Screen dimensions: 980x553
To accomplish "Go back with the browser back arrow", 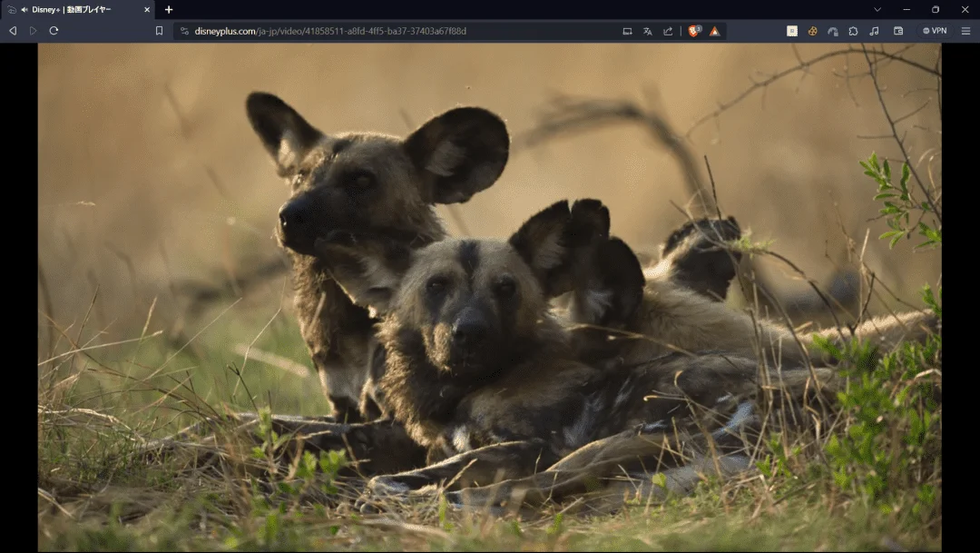I will point(13,31).
